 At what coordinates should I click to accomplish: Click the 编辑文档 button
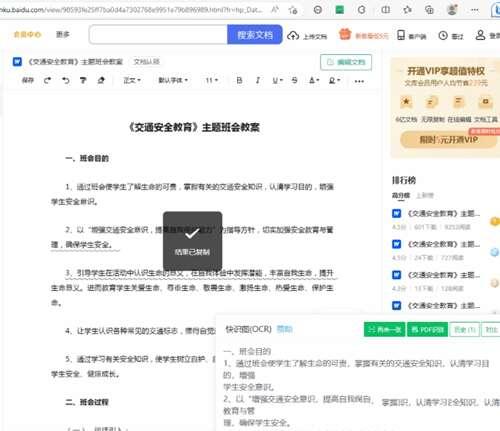click(x=346, y=62)
